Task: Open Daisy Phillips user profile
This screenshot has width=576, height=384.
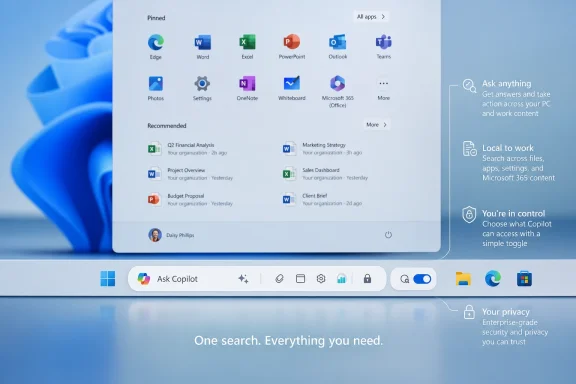Action: [x=171, y=235]
